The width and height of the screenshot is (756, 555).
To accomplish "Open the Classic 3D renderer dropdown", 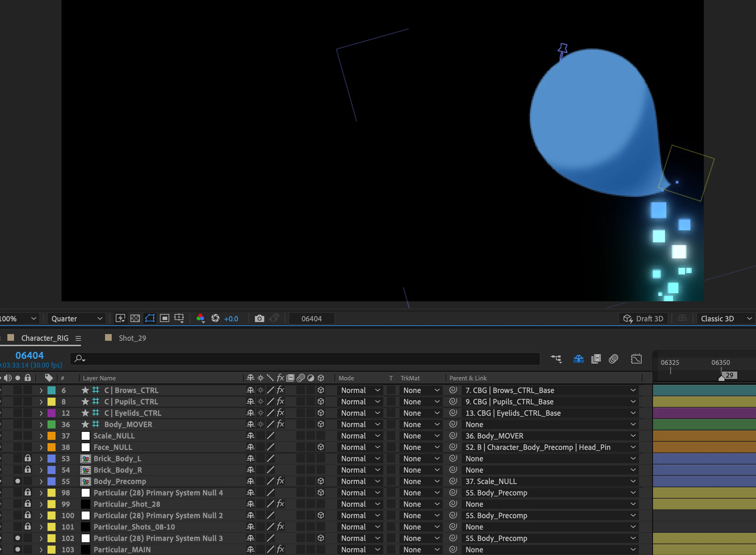I will (x=726, y=318).
